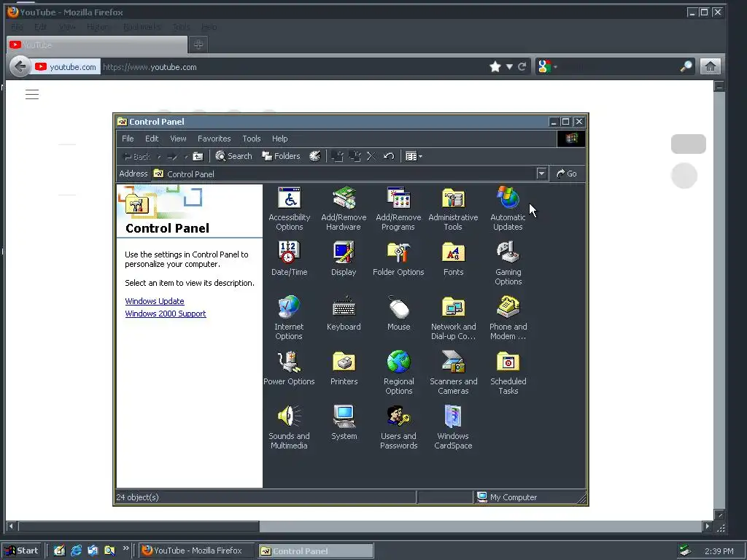Open the Printers folder
Image resolution: width=747 pixels, height=560 pixels.
(344, 368)
